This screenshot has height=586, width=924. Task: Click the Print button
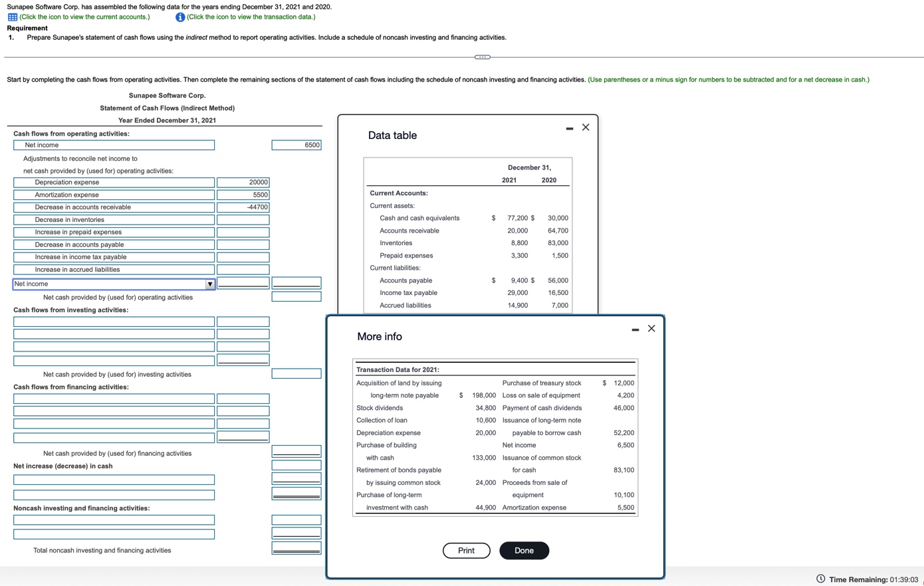coord(467,551)
